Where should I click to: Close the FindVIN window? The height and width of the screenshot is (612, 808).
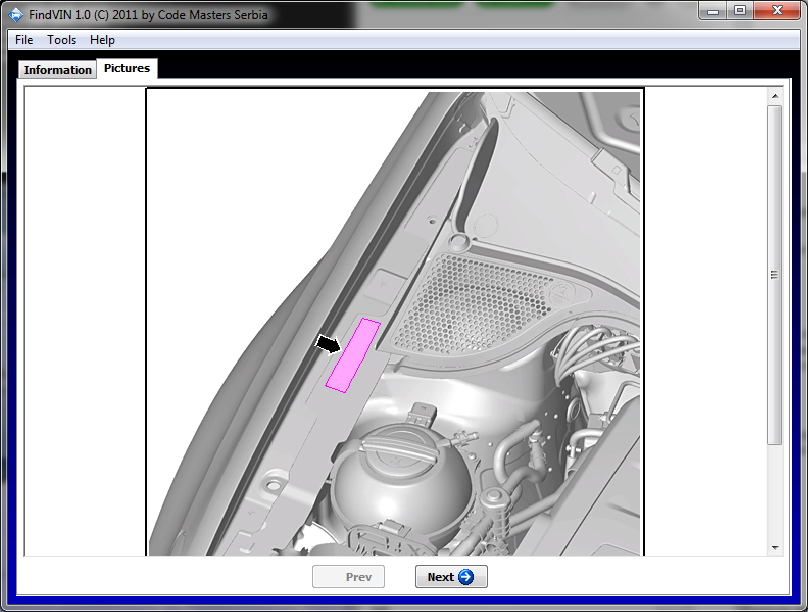point(777,11)
